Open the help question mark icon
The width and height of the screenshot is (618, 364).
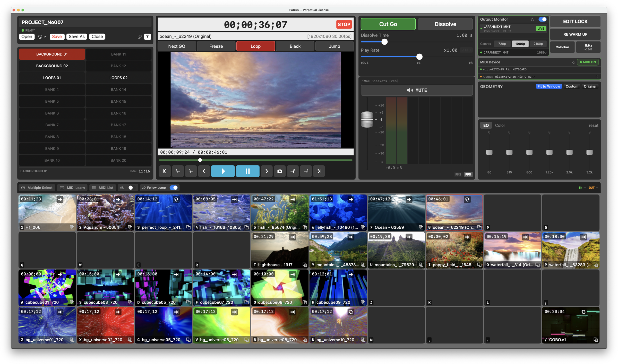pos(147,37)
